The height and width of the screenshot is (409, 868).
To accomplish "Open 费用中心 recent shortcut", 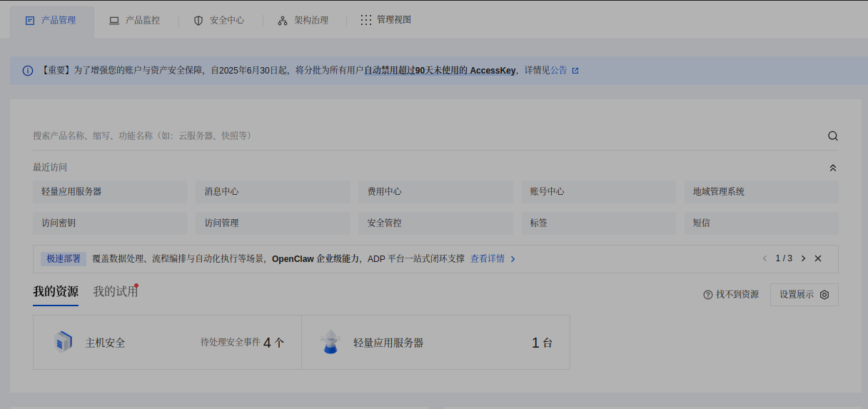I will tap(435, 192).
